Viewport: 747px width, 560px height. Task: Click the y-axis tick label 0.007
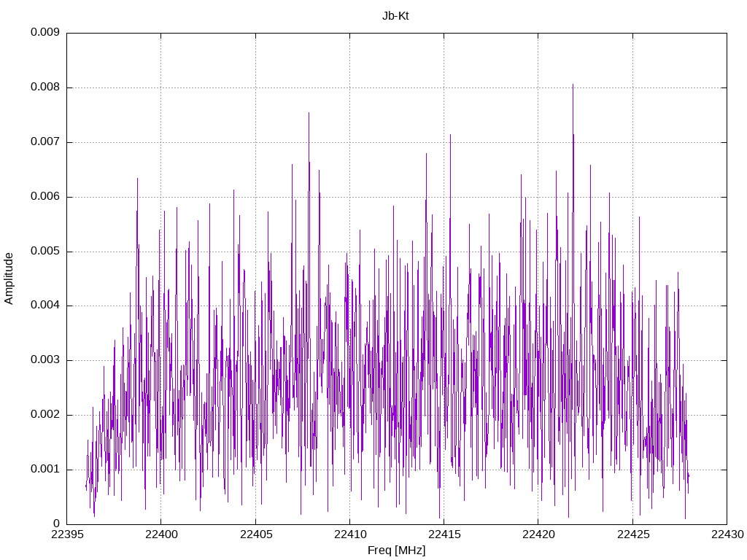coord(45,142)
